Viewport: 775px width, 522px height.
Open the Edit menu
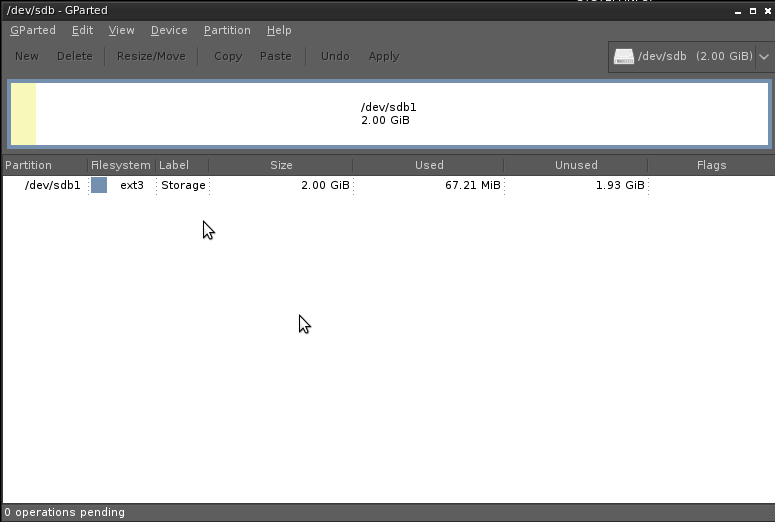(x=82, y=30)
